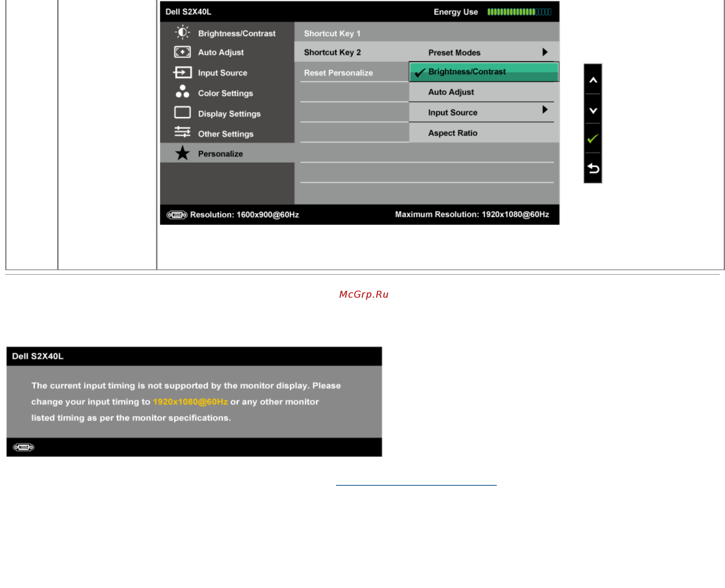Click VGA connector icon in warning dialog

(23, 447)
